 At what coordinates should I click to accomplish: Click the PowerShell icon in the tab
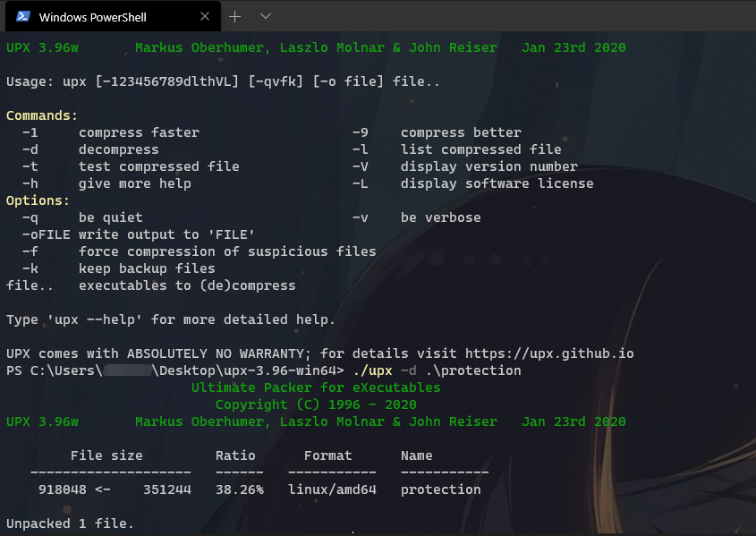coord(23,17)
